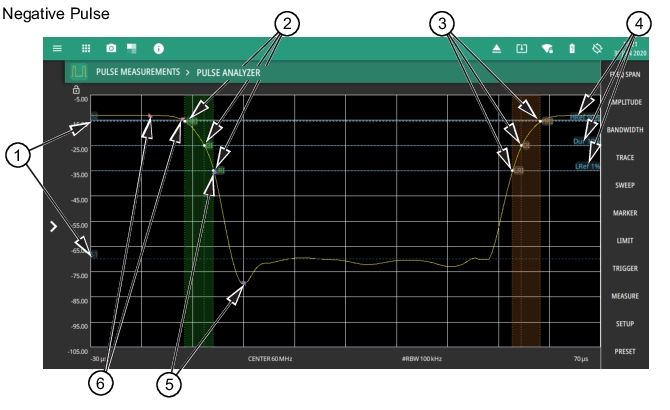Click the overlapping squares window icon
The image size is (670, 410).
(x=132, y=48)
